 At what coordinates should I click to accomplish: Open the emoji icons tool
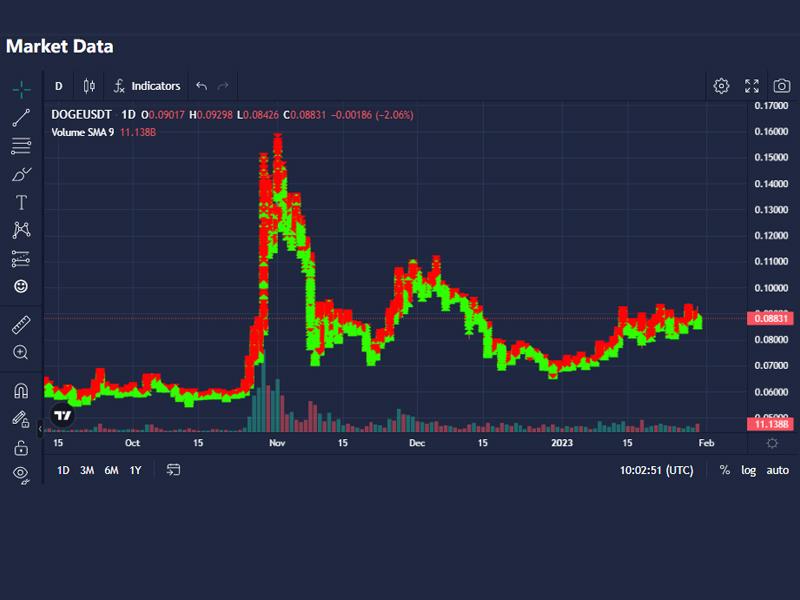click(21, 286)
